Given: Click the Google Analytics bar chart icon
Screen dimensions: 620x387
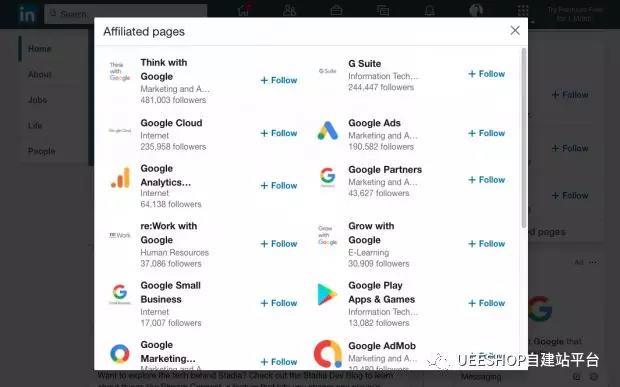Looking at the screenshot, I should tap(120, 177).
